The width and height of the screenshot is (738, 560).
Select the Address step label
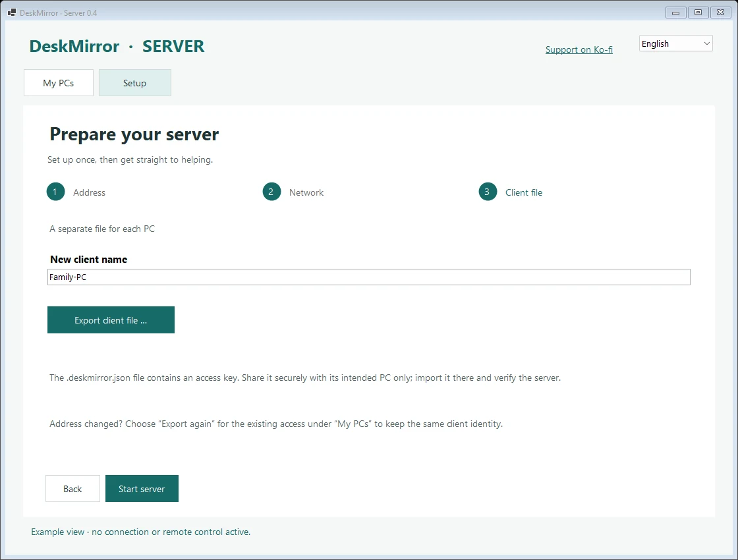[x=89, y=192]
